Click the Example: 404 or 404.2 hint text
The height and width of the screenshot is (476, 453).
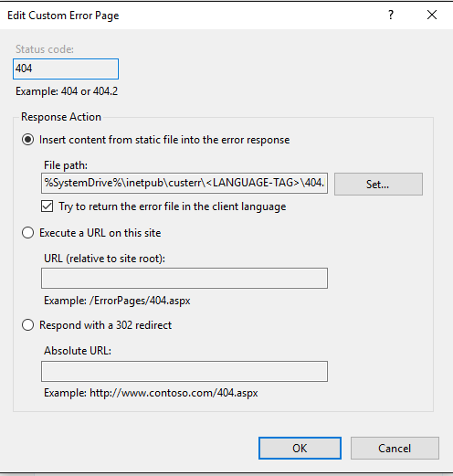coord(67,91)
